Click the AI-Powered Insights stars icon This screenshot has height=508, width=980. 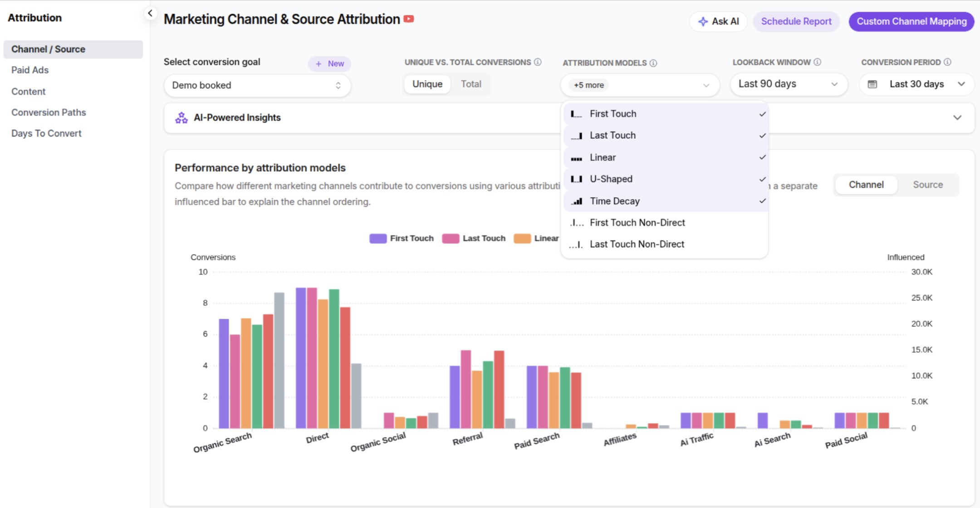pos(181,118)
